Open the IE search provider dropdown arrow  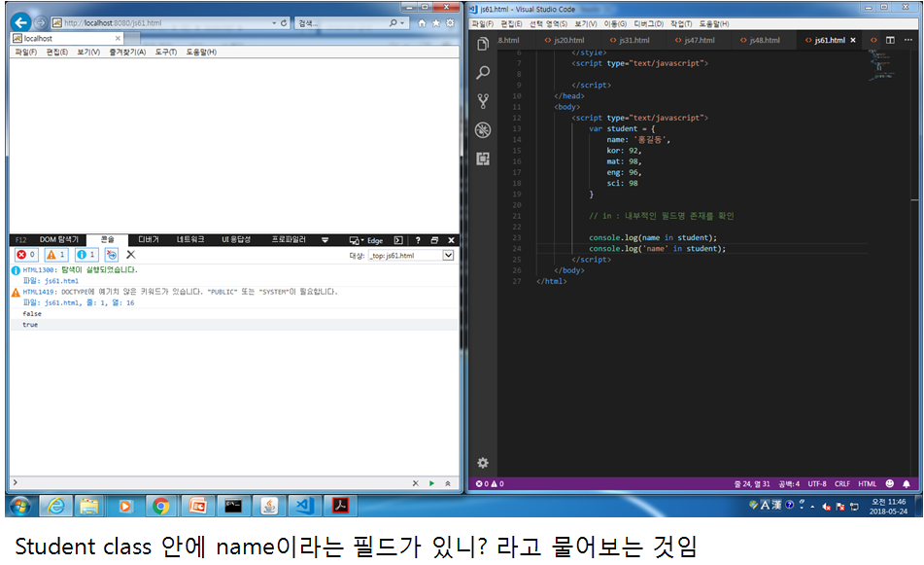pos(402,22)
